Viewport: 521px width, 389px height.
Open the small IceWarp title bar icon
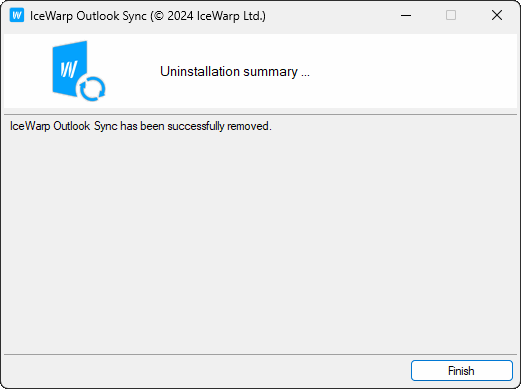(x=17, y=15)
